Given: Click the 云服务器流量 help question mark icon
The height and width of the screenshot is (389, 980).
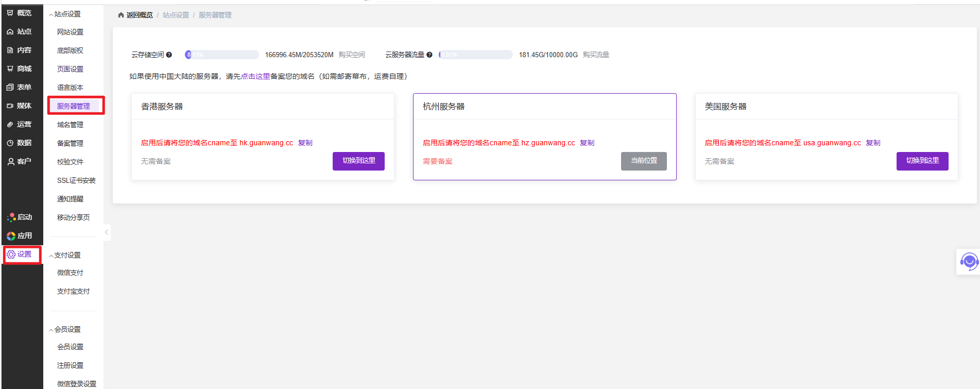Looking at the screenshot, I should [x=429, y=55].
